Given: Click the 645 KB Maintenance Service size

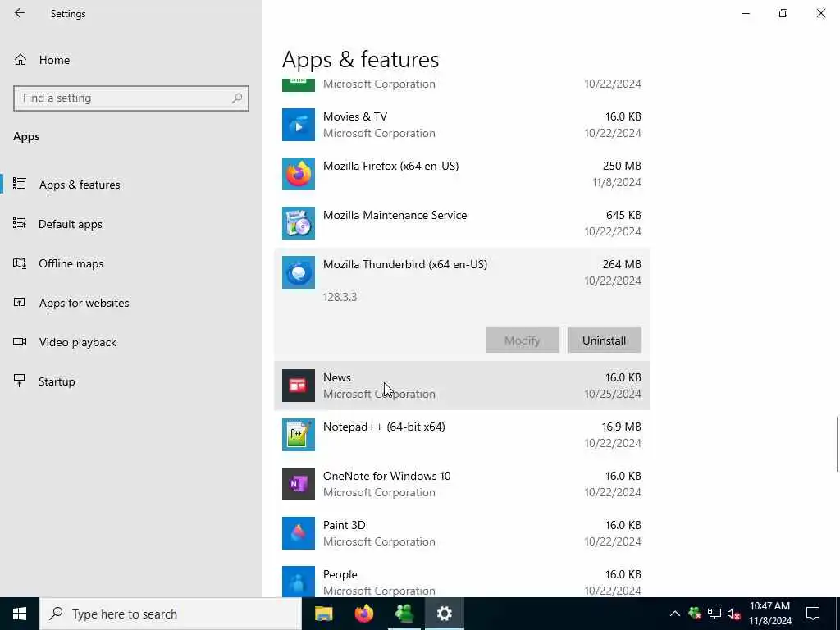Looking at the screenshot, I should pos(623,215).
